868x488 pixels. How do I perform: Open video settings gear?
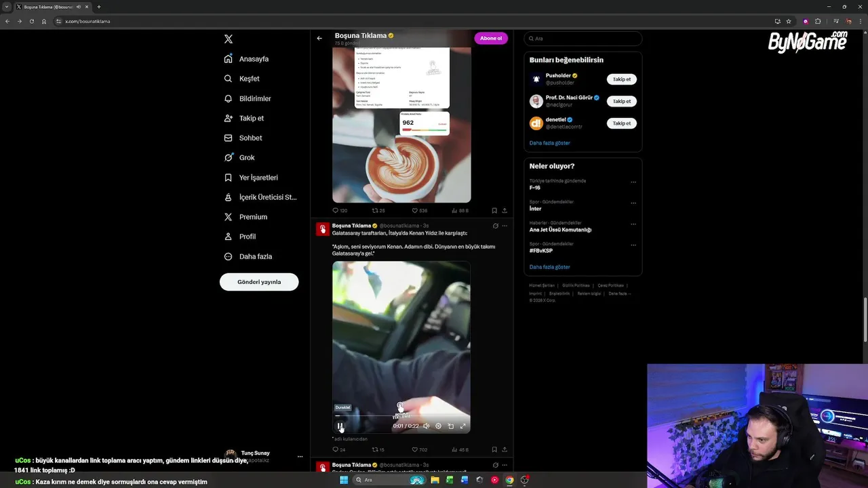click(438, 426)
